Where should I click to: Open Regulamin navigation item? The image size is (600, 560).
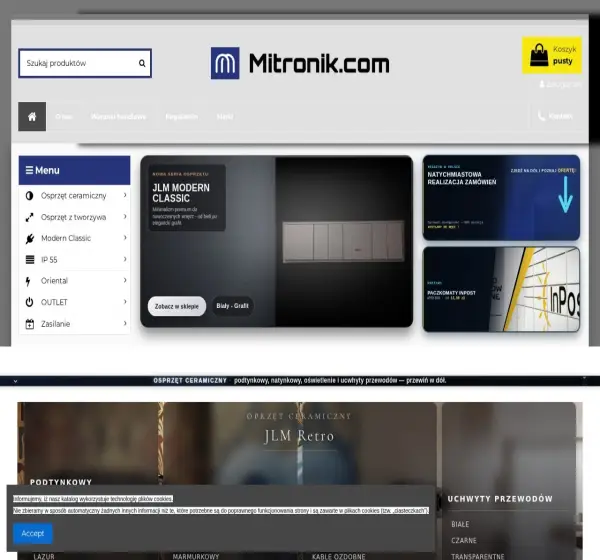(x=181, y=116)
